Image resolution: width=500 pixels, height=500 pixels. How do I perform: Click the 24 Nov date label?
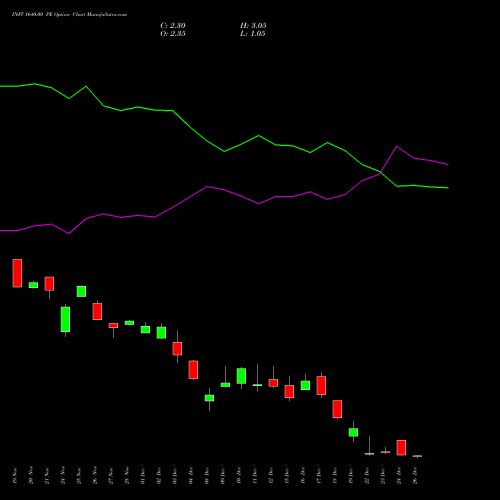coord(63,475)
